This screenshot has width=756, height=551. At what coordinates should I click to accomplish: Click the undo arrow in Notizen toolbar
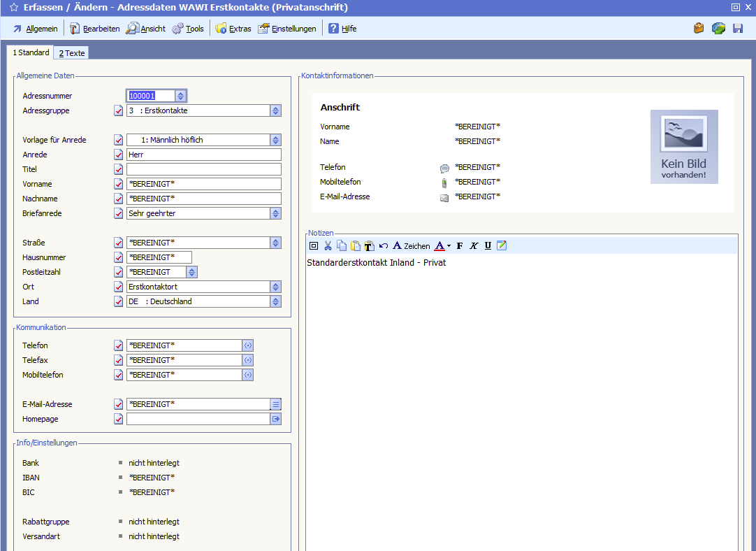384,245
